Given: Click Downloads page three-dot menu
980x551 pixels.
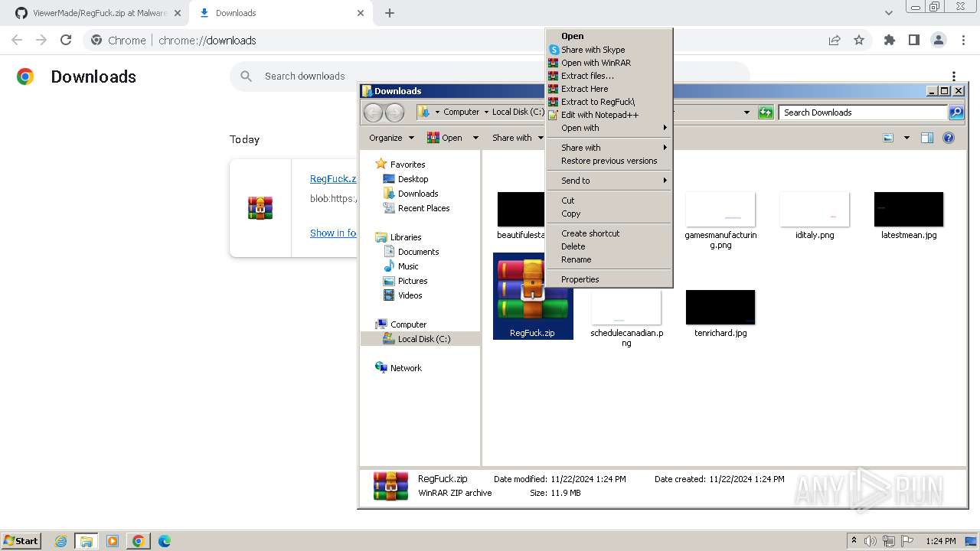Looking at the screenshot, I should coord(954,77).
